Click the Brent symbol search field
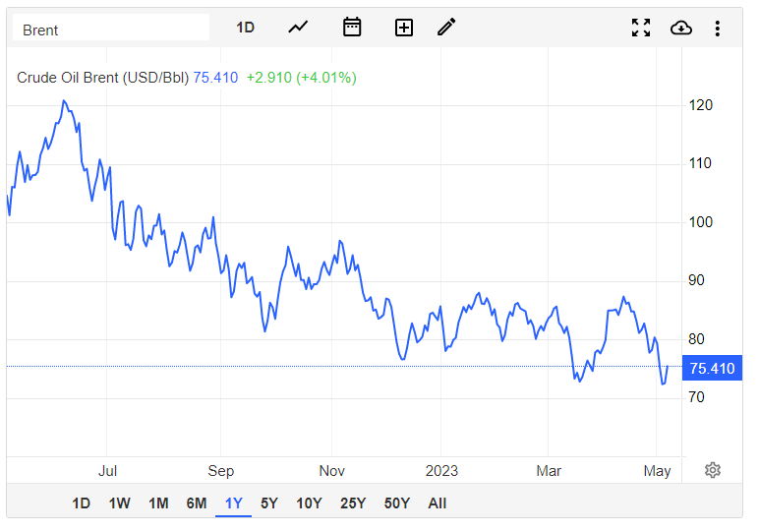759x532 pixels. click(111, 28)
